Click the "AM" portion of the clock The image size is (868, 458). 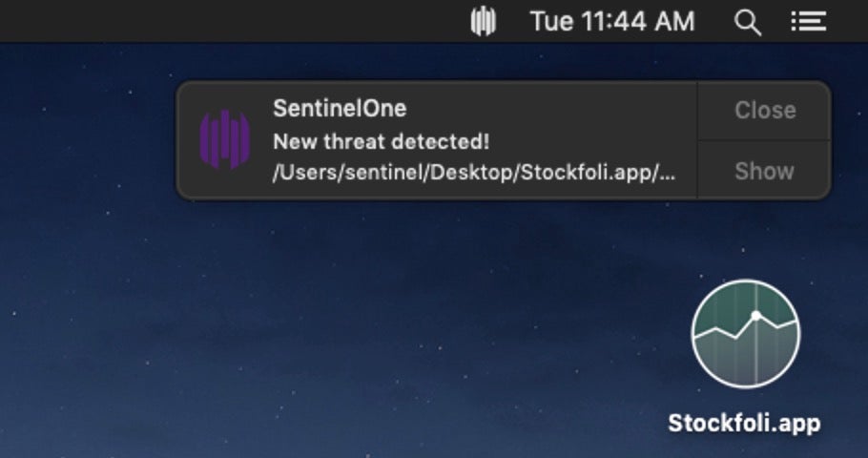click(x=674, y=21)
